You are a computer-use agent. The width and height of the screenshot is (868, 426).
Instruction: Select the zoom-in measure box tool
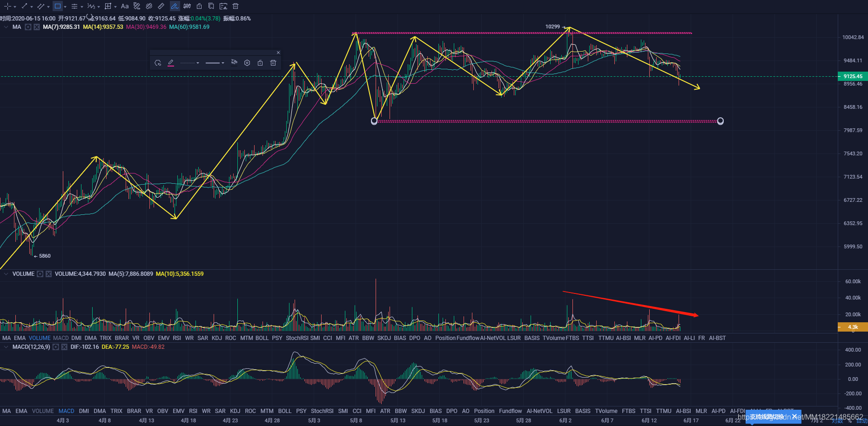pyautogui.click(x=108, y=6)
